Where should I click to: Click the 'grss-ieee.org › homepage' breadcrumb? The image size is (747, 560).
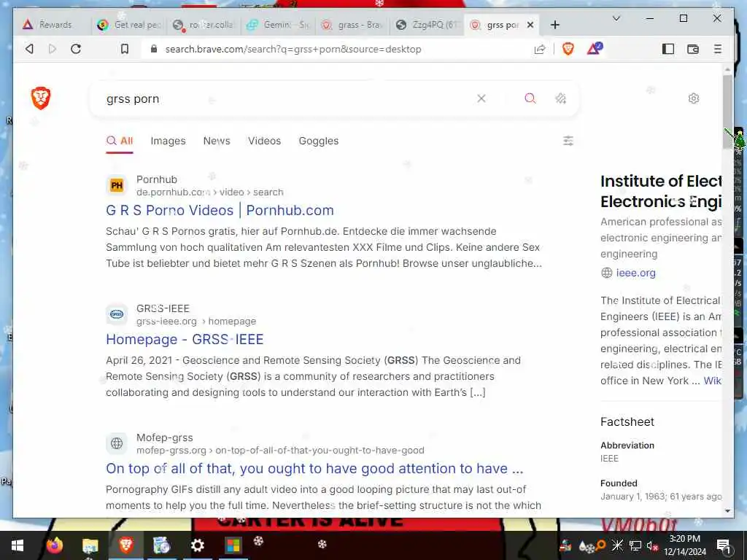pos(196,321)
